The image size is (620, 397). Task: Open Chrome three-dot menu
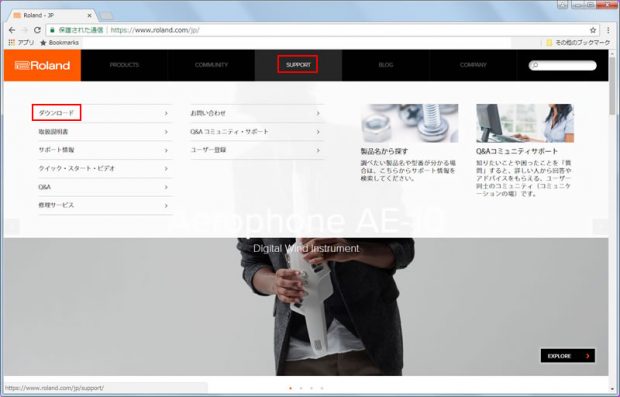(608, 30)
